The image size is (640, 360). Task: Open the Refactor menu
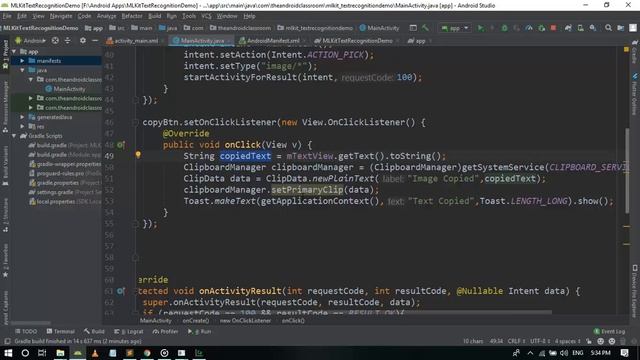[132, 16]
